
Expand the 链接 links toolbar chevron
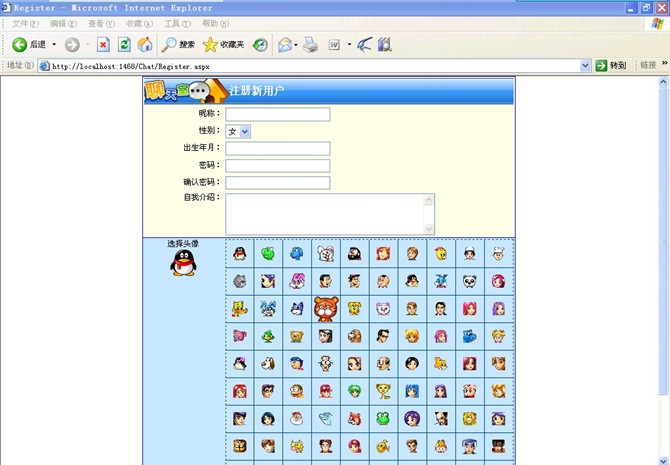664,64
